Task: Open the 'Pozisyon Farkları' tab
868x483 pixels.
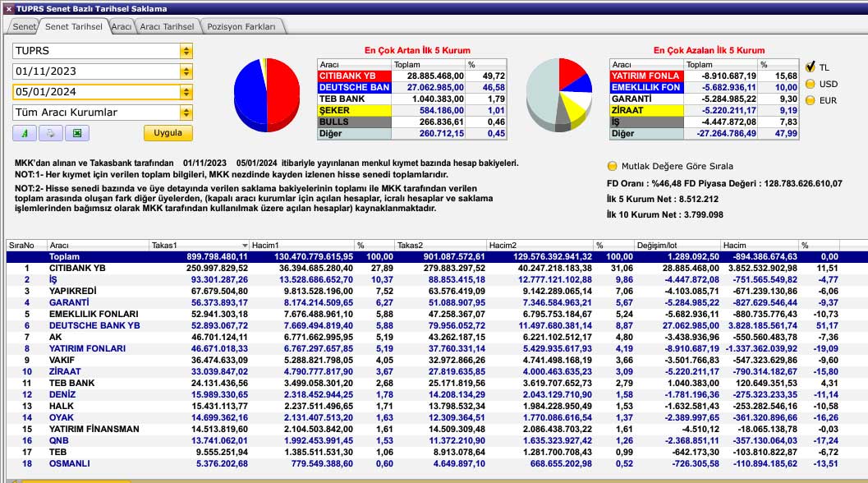Action: [x=242, y=26]
